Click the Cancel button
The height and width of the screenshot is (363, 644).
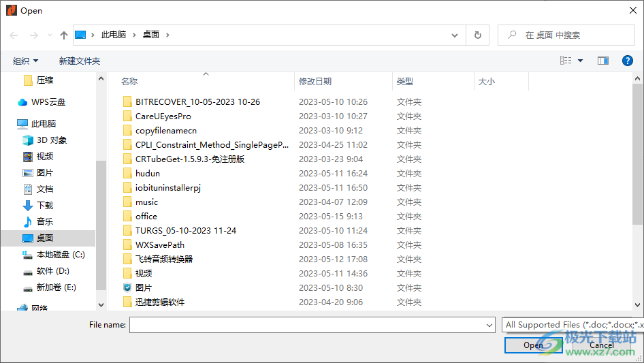click(x=602, y=345)
